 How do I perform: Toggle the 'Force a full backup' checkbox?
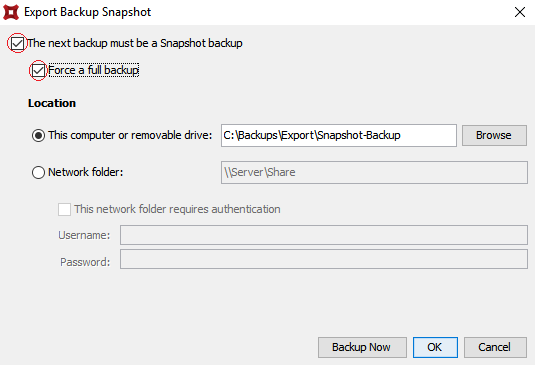point(38,71)
